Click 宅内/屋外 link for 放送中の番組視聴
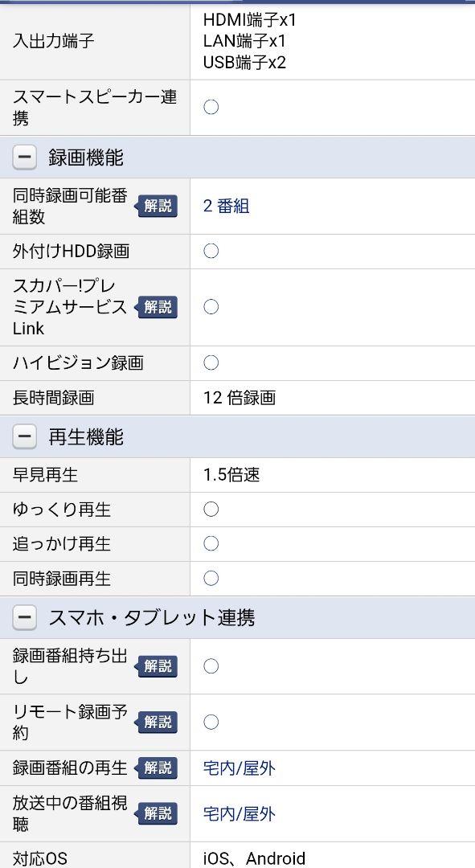Viewport: 475px width, 868px height. point(240,813)
